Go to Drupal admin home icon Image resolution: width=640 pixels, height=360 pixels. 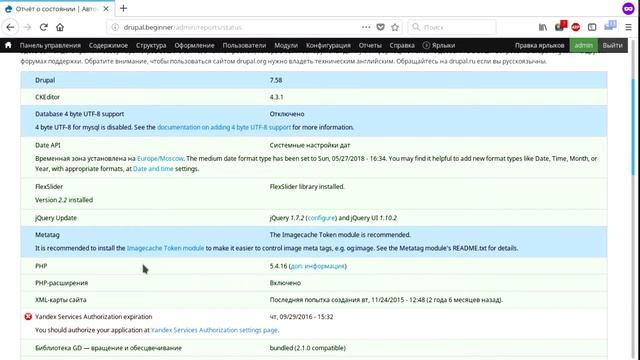pos(8,45)
